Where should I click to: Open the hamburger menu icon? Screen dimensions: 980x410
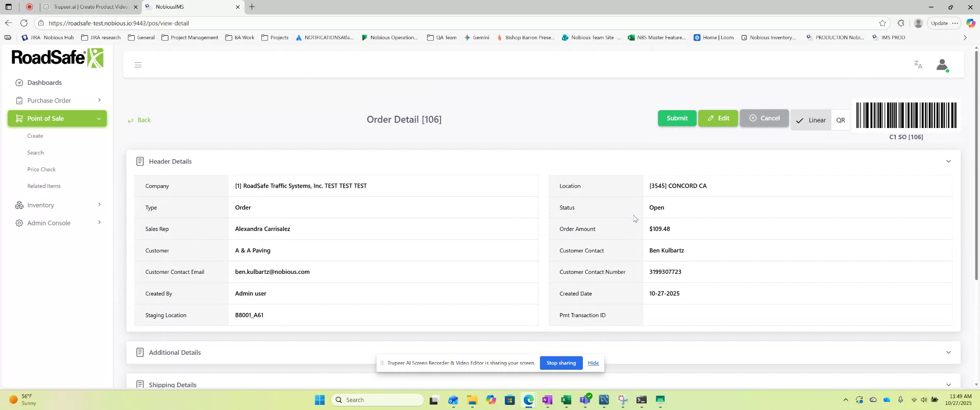138,65
